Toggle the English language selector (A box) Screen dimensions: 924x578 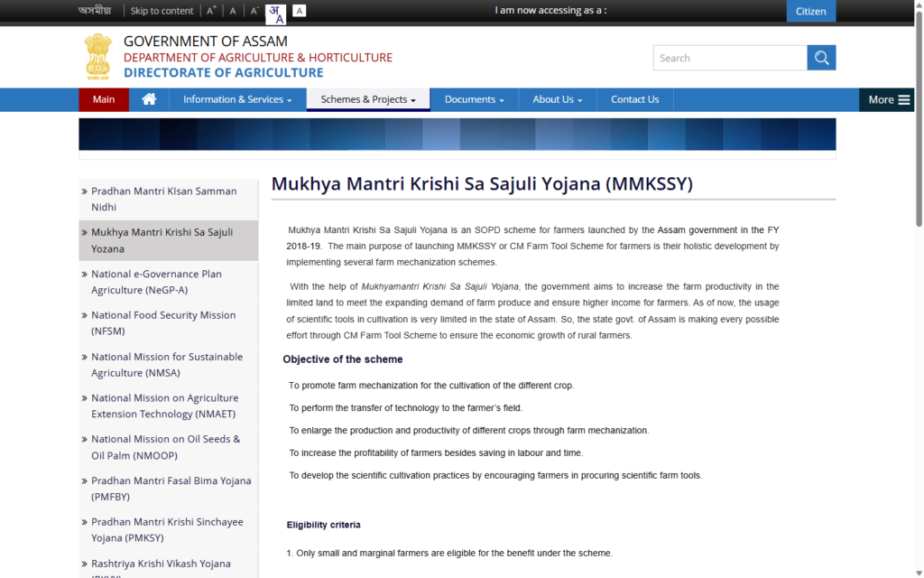pyautogui.click(x=299, y=10)
